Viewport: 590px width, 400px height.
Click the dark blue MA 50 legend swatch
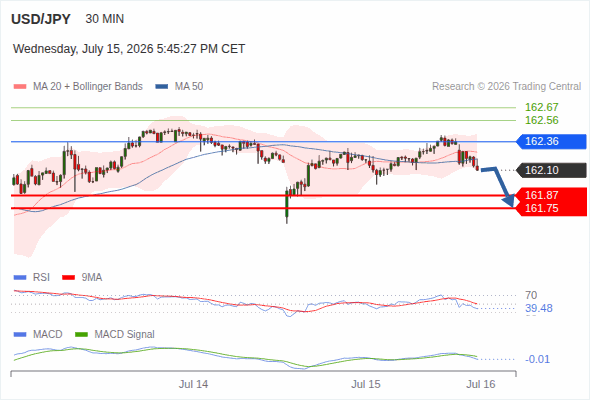162,87
